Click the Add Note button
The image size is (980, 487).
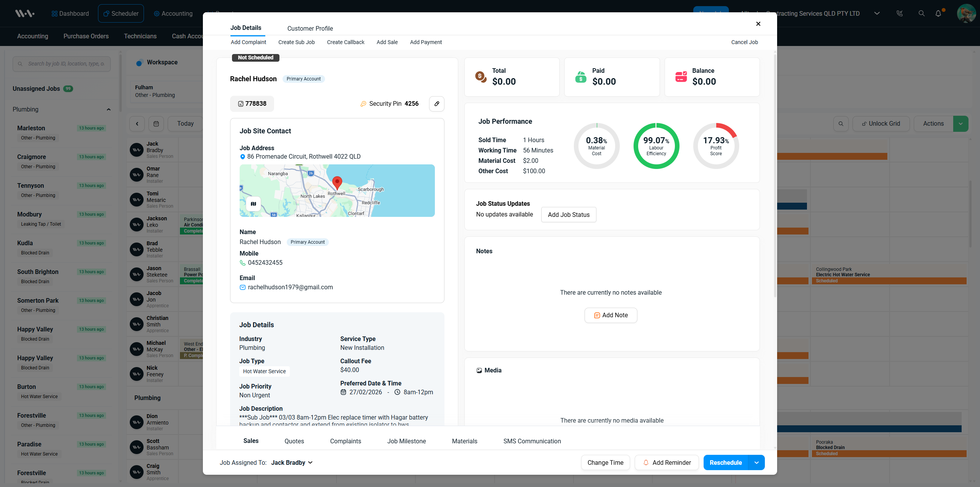click(x=611, y=315)
